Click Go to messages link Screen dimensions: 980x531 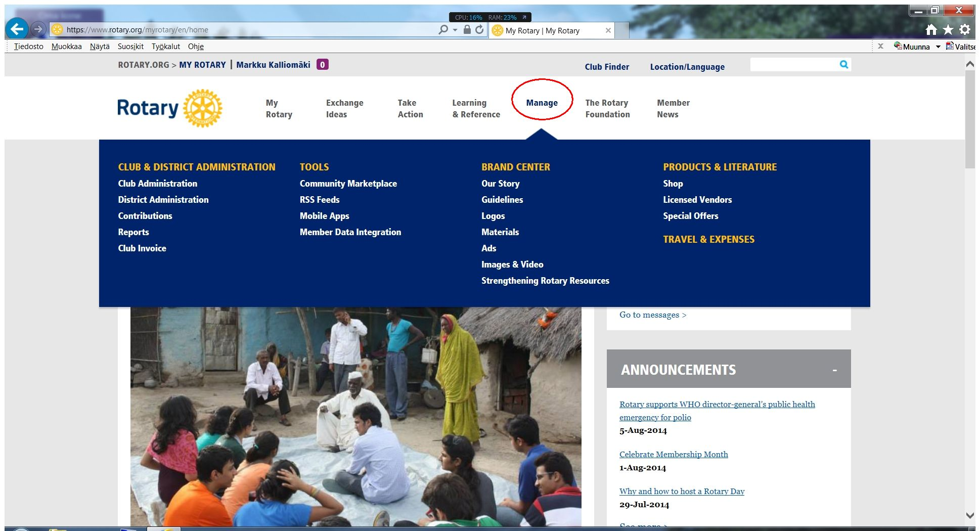[653, 315]
